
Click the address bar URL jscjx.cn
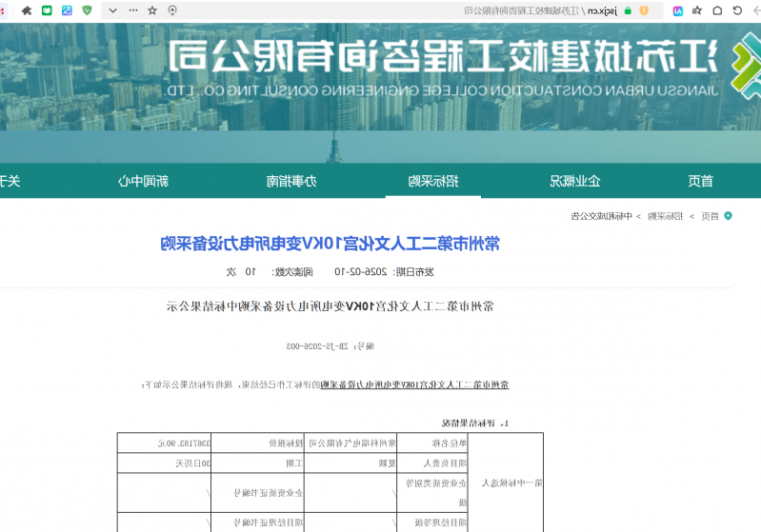(x=602, y=10)
